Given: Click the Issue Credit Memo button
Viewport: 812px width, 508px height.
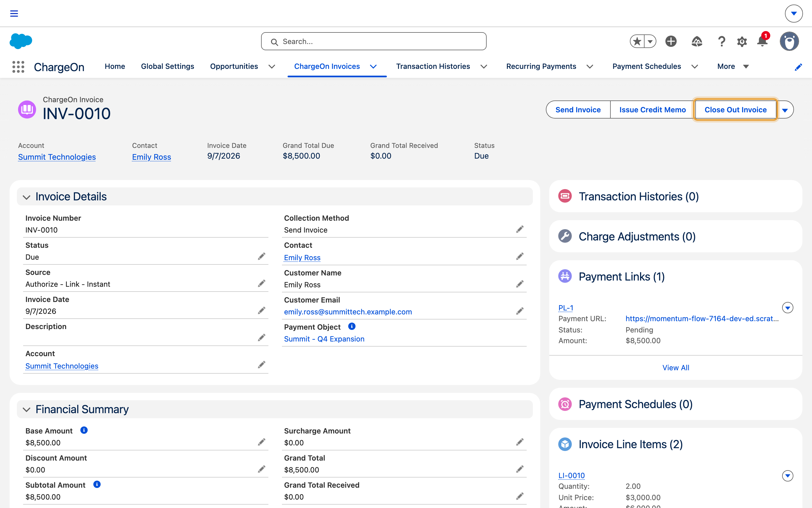Looking at the screenshot, I should click(x=652, y=110).
